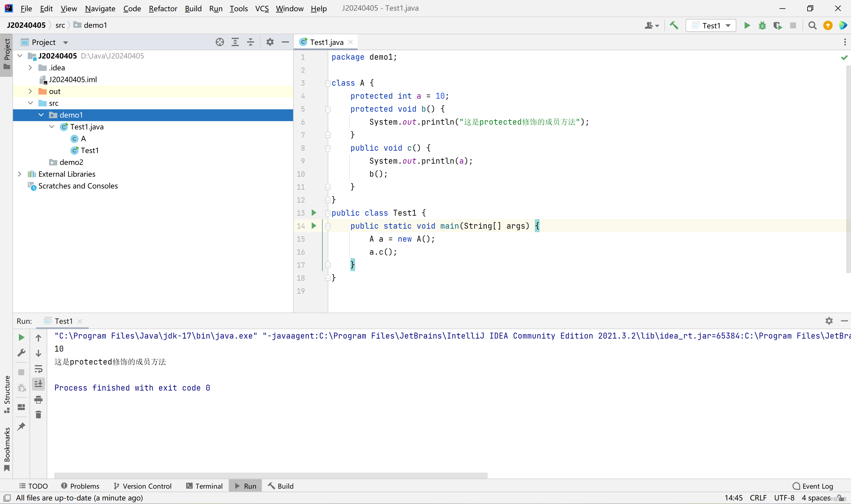
Task: Print Run console output
Action: pos(38,399)
